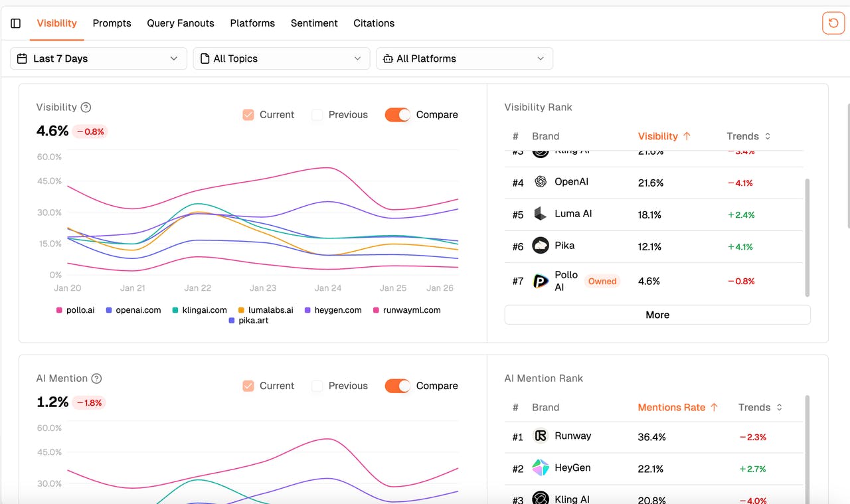Screen dimensions: 850x504
Task: Click Jan 22 label on Visibility chart axis
Action: coord(198,288)
